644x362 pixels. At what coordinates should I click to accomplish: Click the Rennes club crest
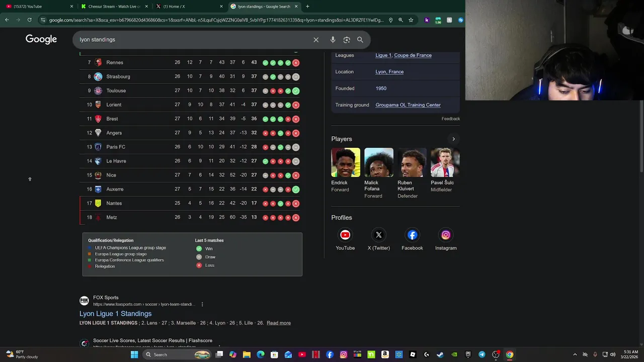[98, 62]
